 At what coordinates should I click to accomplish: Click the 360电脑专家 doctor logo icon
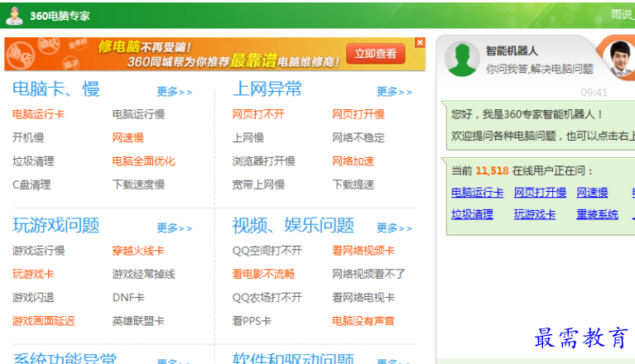click(15, 16)
